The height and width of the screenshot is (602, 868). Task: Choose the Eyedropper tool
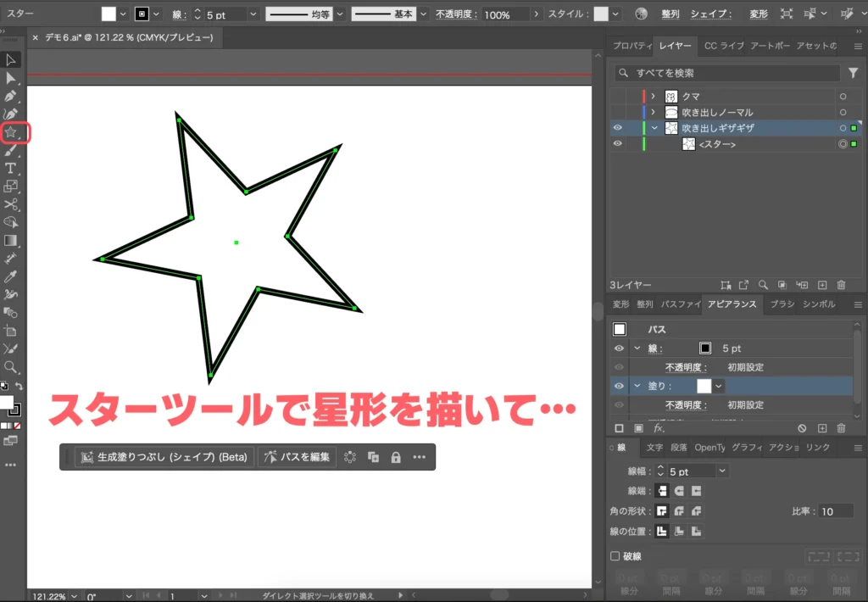pyautogui.click(x=11, y=277)
